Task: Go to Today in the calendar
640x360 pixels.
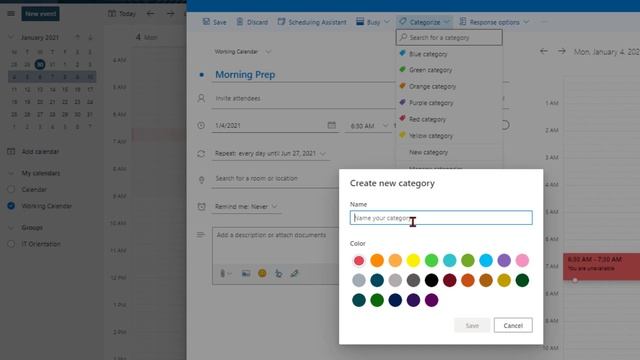Action: [x=122, y=13]
